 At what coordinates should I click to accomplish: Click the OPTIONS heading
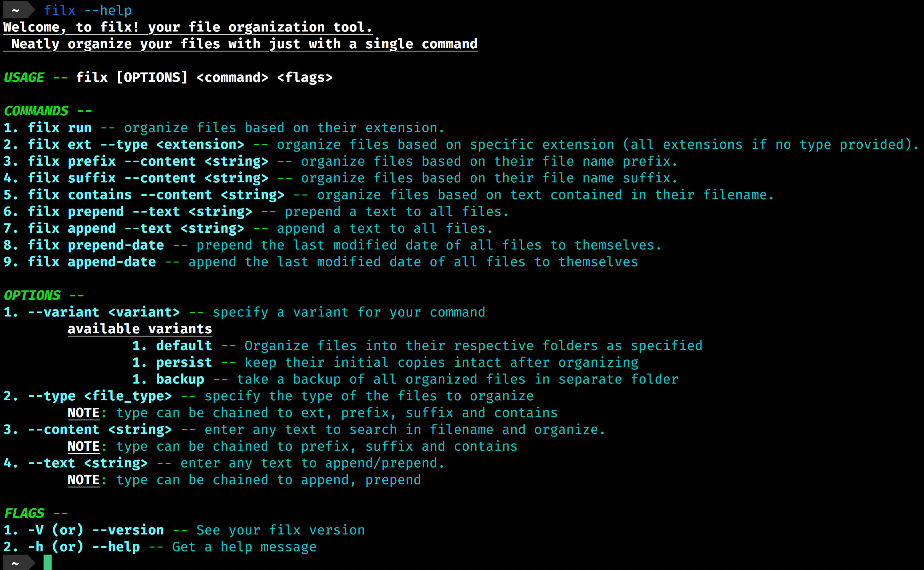click(31, 295)
